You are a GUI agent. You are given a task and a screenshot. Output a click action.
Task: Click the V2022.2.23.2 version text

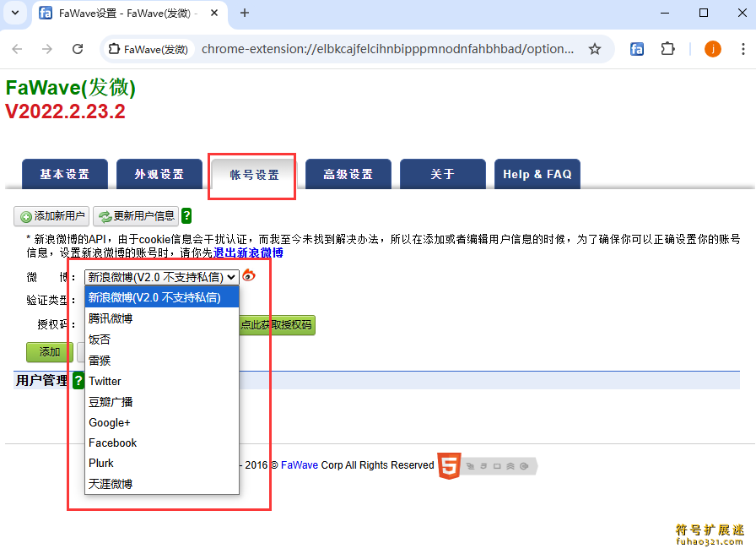[x=65, y=111]
